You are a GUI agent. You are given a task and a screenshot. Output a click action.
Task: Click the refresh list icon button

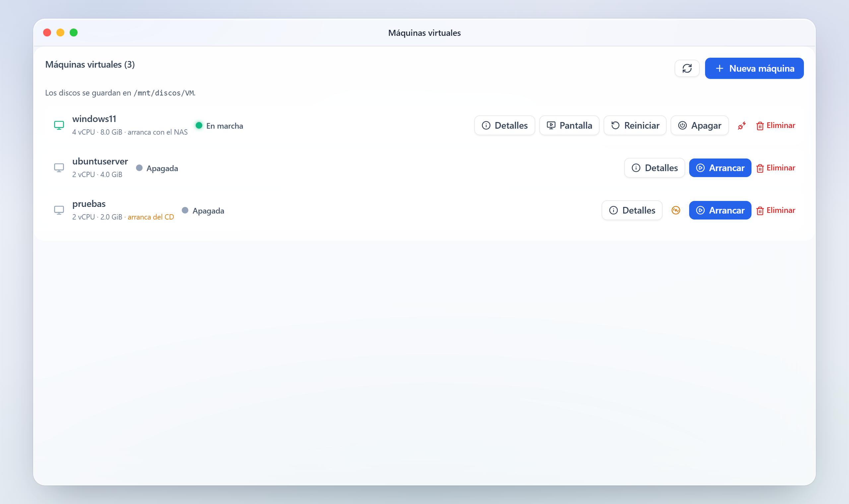click(687, 68)
